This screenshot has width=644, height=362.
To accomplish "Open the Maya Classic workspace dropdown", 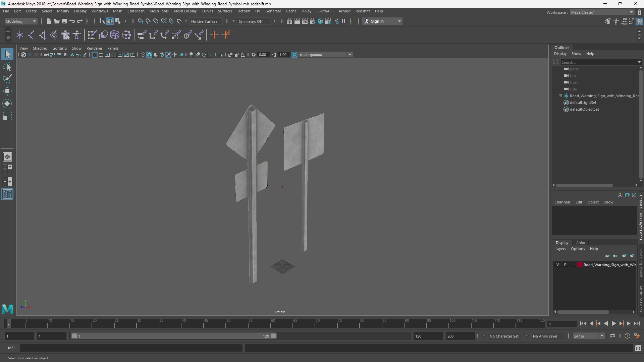I will pos(602,12).
